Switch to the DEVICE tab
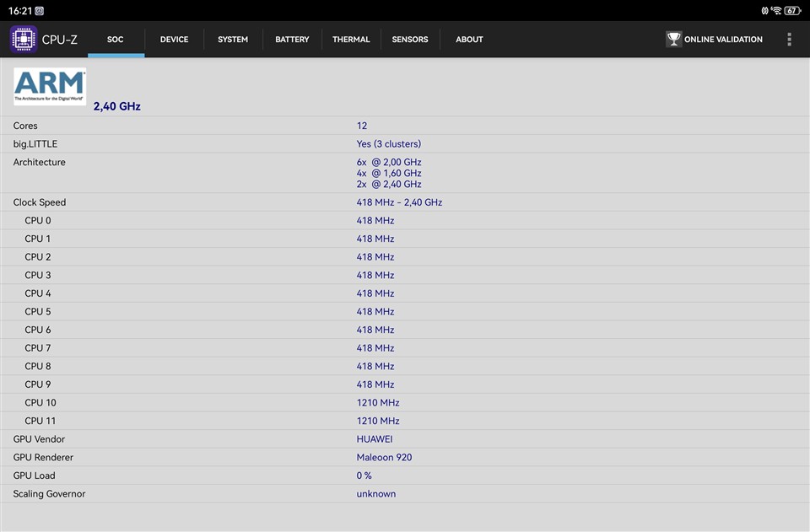This screenshot has width=810, height=532. [x=174, y=40]
